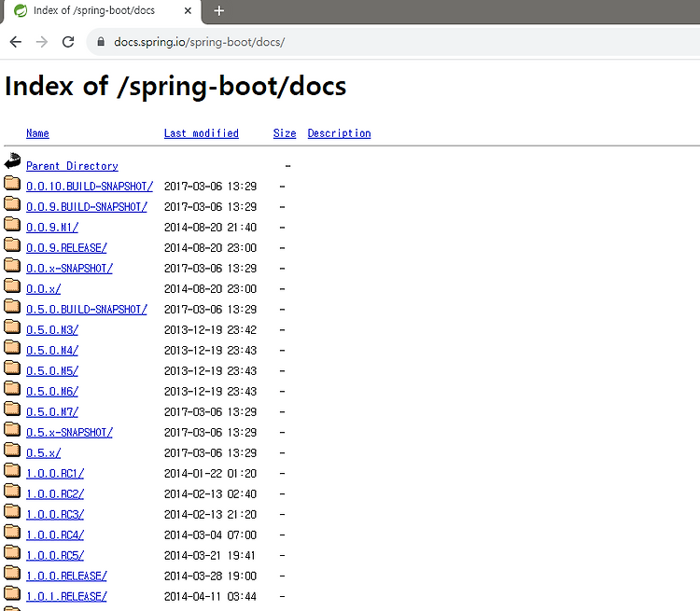
Task: Click folder icon next to 1.0.0.RELEASE
Action: (x=12, y=573)
